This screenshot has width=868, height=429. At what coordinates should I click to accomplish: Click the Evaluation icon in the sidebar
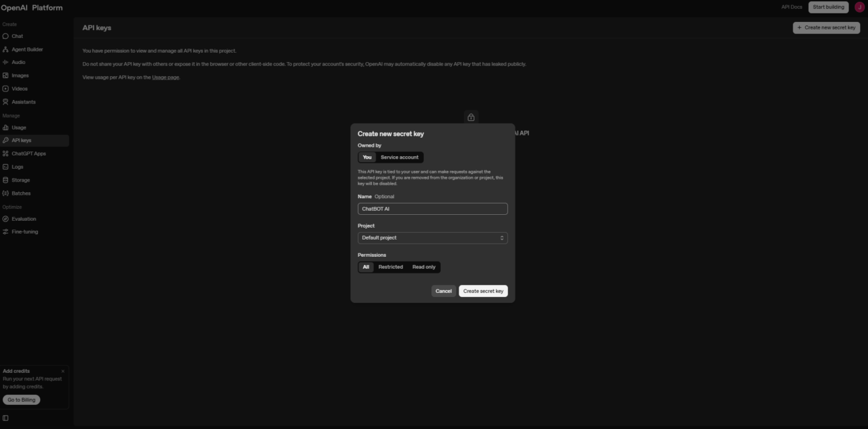5,219
